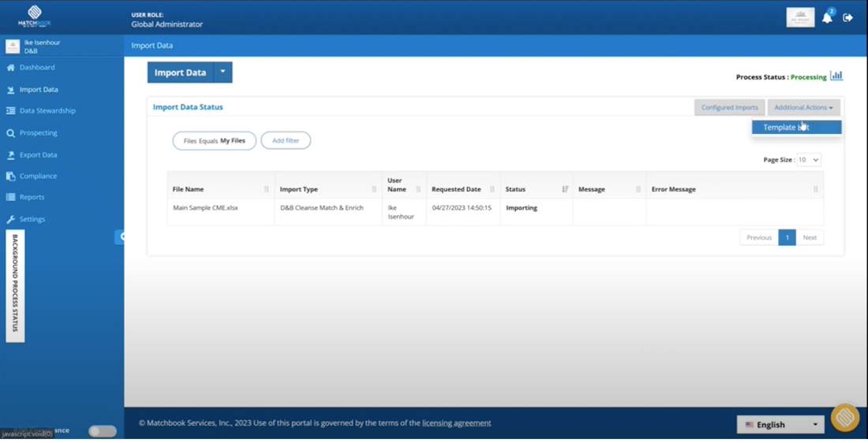Open the process status bar chart icon
Image resolution: width=868 pixels, height=443 pixels.
tap(836, 76)
